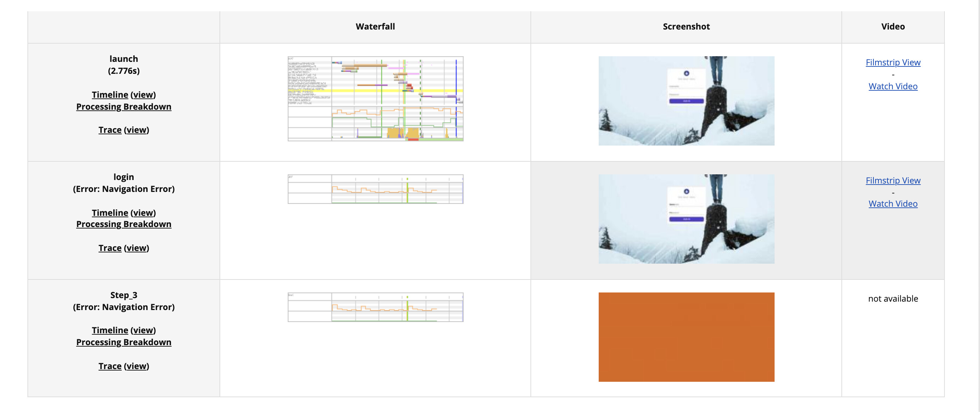This screenshot has width=980, height=412.
Task: Click the login step waterfall thumbnail
Action: 375,189
